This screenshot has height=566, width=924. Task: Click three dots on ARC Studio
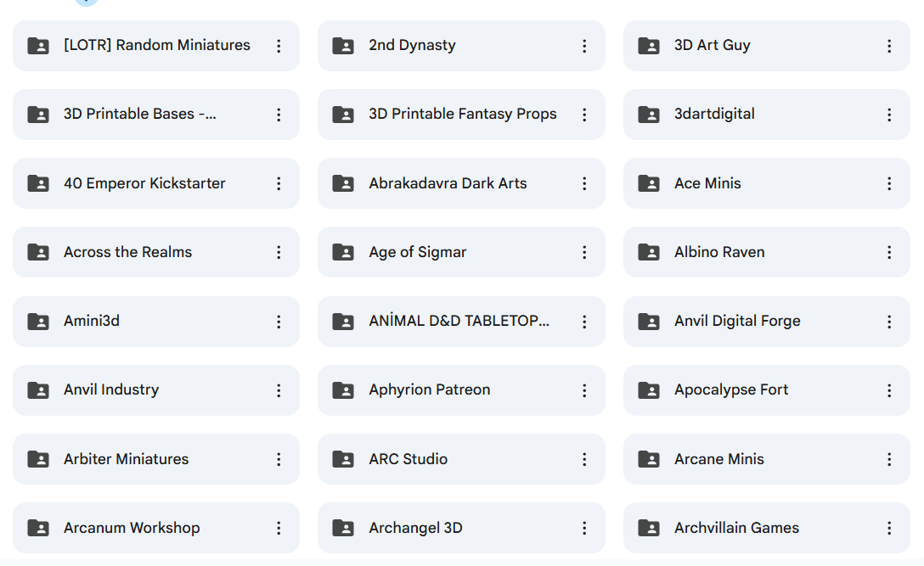(x=584, y=459)
